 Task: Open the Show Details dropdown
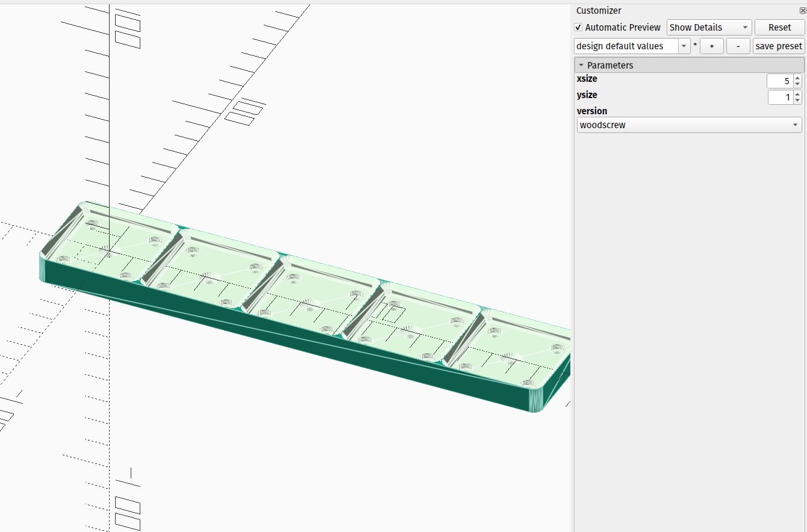[708, 27]
